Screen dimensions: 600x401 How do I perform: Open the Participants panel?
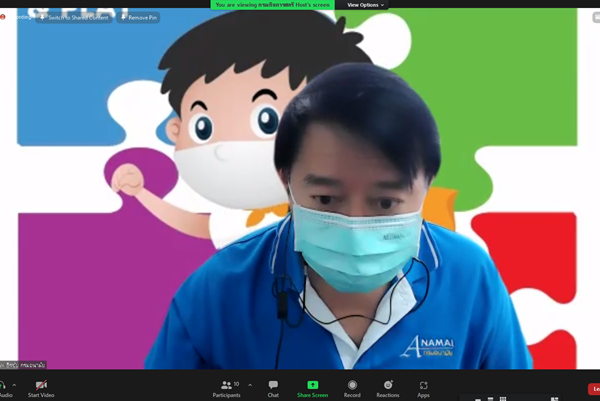pos(227,389)
